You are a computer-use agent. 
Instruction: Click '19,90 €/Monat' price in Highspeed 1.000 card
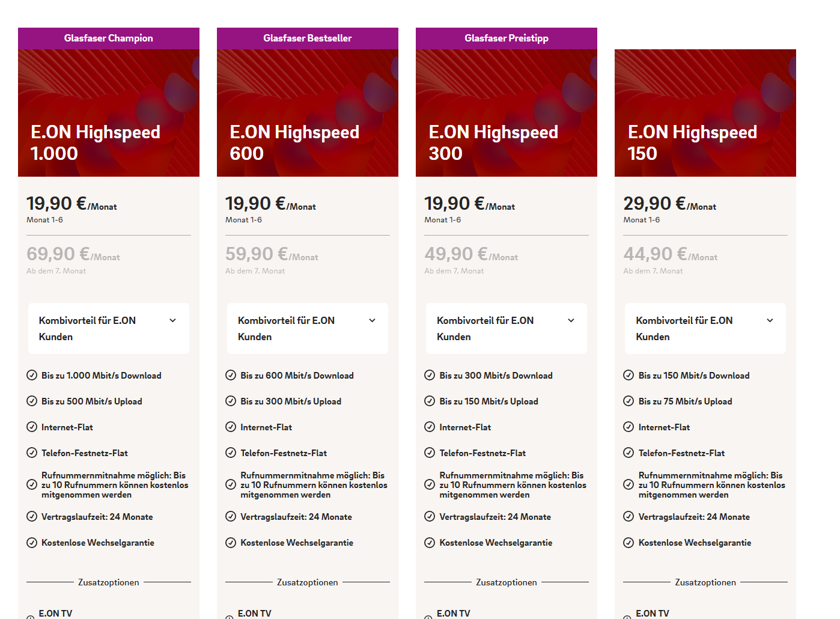[x=72, y=204]
